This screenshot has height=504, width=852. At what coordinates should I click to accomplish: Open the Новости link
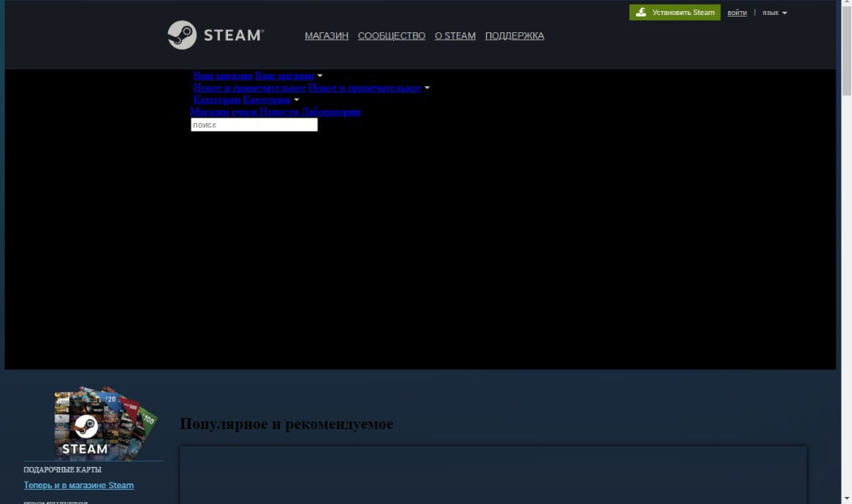(278, 112)
